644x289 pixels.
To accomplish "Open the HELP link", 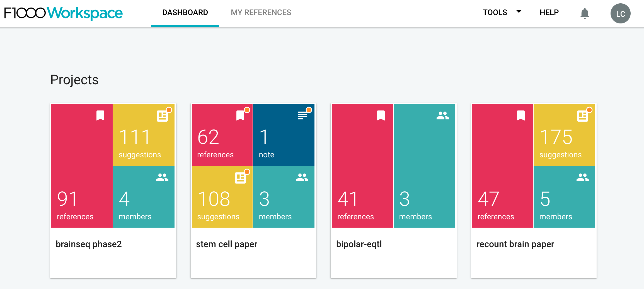I will 549,13.
